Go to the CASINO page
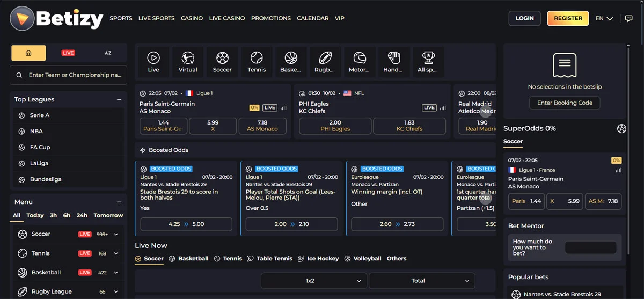This screenshot has width=644, height=299. tap(192, 18)
